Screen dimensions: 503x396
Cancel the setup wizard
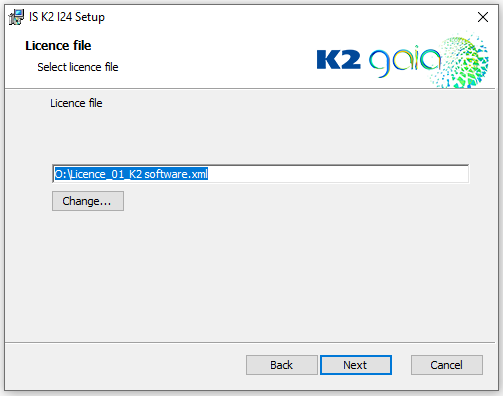pos(447,365)
